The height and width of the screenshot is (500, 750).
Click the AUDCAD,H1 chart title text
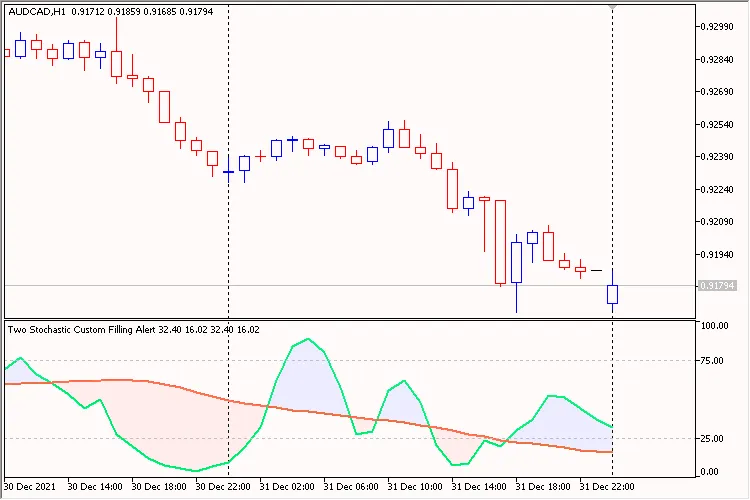coord(37,11)
